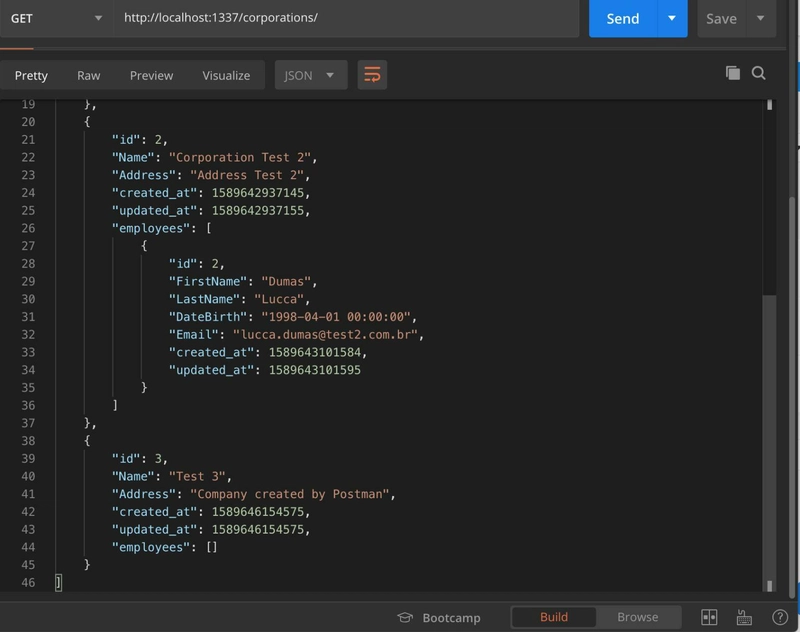
Task: Click created_at value 1589642937145
Action: tap(258, 193)
